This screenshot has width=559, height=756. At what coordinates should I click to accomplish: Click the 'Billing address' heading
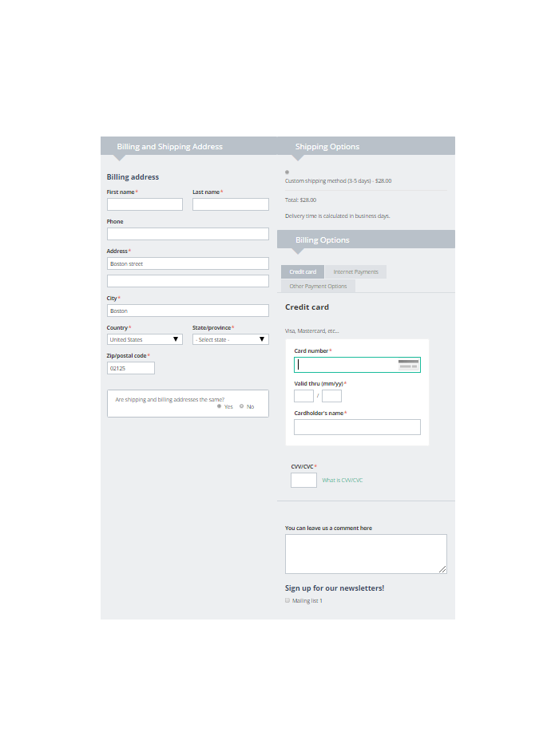[x=133, y=177]
